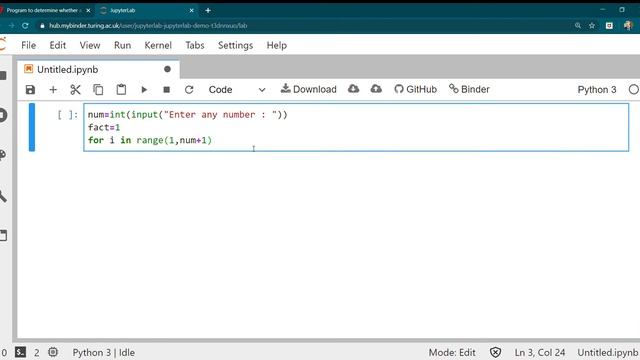
Task: Click the Mode: Edit status entry
Action: click(x=452, y=352)
